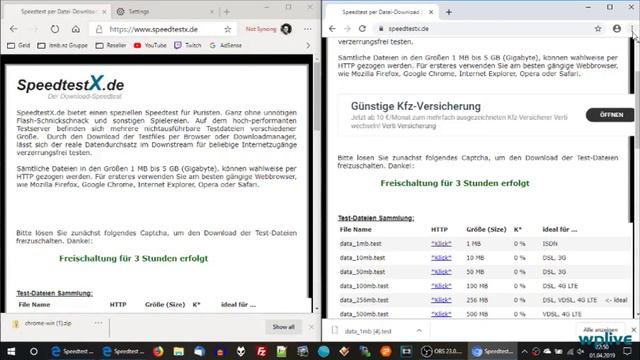Open the volume icon in tray
The width and height of the screenshot is (640, 360).
[x=580, y=351]
